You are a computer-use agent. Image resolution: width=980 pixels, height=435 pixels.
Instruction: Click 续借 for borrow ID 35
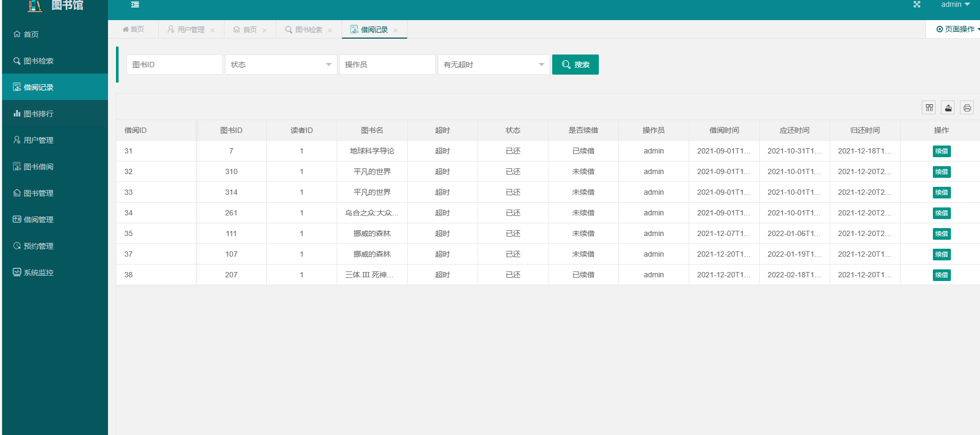coord(941,234)
